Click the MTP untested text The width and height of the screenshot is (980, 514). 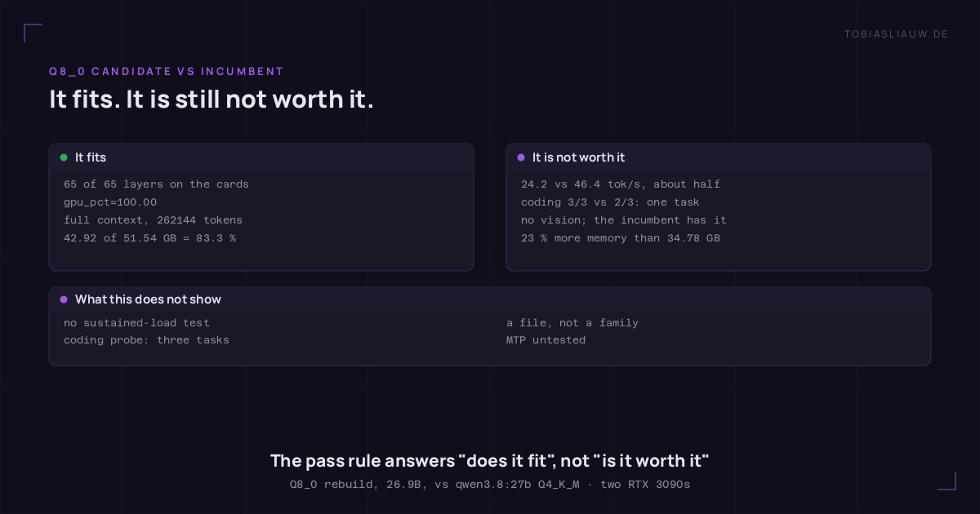pos(546,340)
